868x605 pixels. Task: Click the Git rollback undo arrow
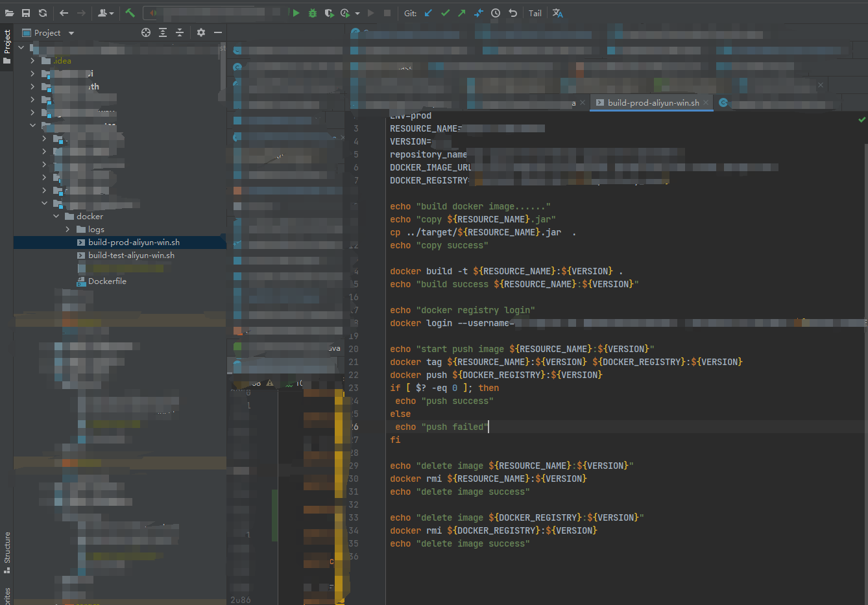point(512,13)
